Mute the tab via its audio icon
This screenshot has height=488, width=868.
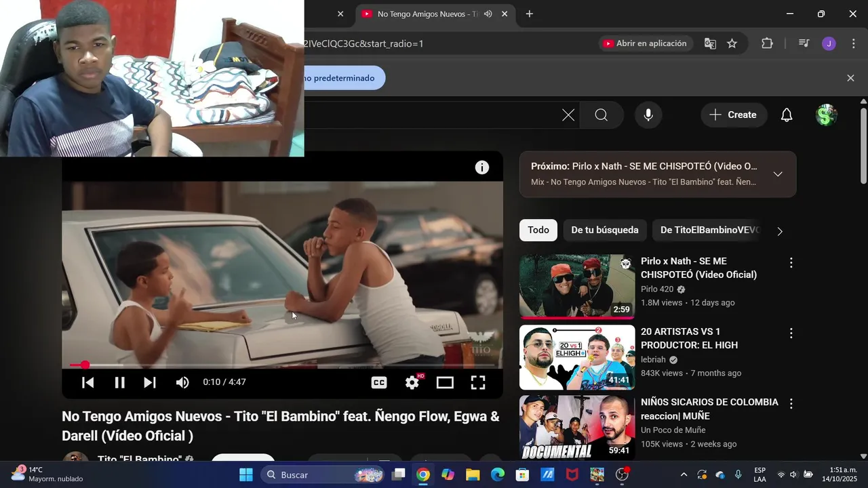point(488,14)
